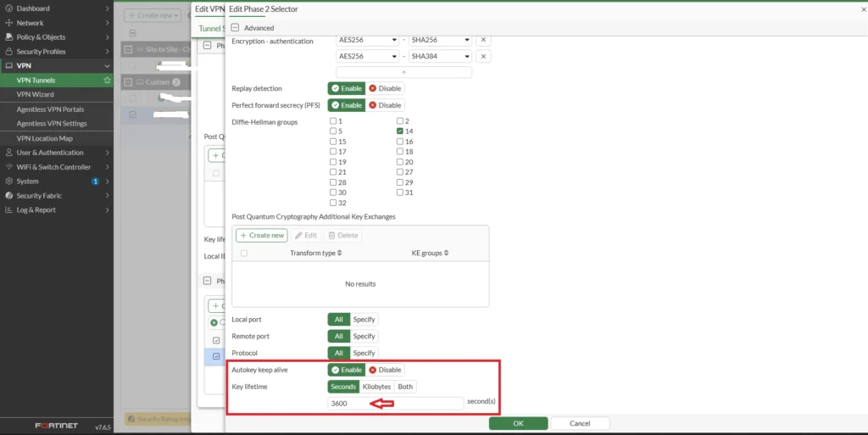The image size is (868, 435).
Task: Click the System gear icon
Action: (8, 181)
